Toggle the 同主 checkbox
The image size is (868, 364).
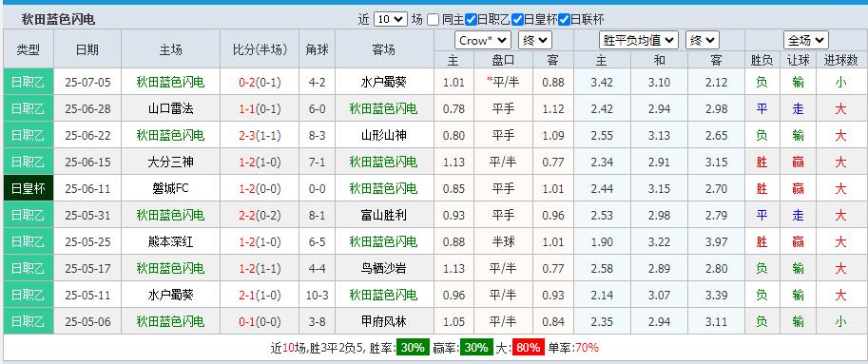434,19
